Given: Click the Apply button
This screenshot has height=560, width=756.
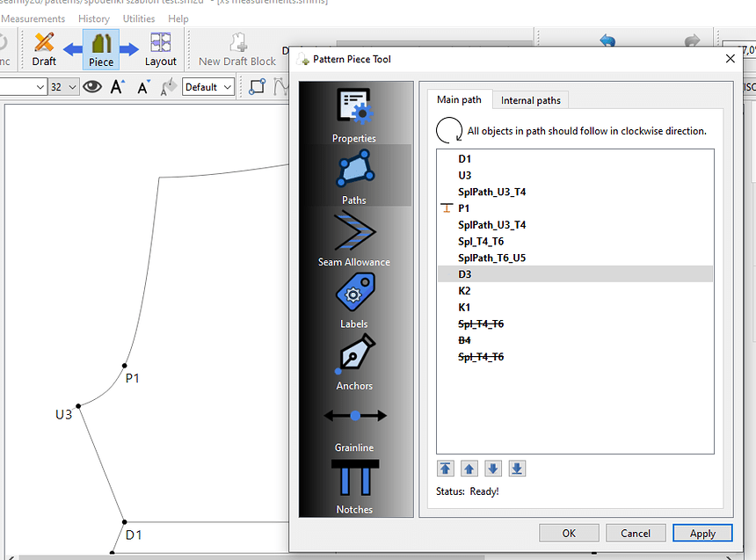Looking at the screenshot, I should click(701, 533).
